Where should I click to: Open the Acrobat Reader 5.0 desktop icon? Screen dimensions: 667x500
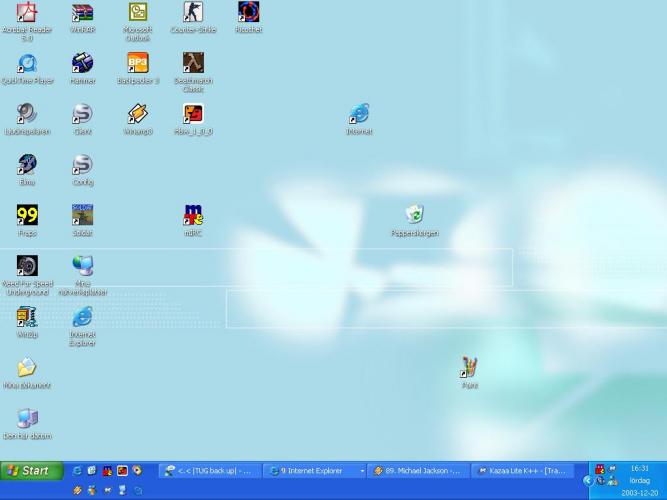(x=27, y=13)
